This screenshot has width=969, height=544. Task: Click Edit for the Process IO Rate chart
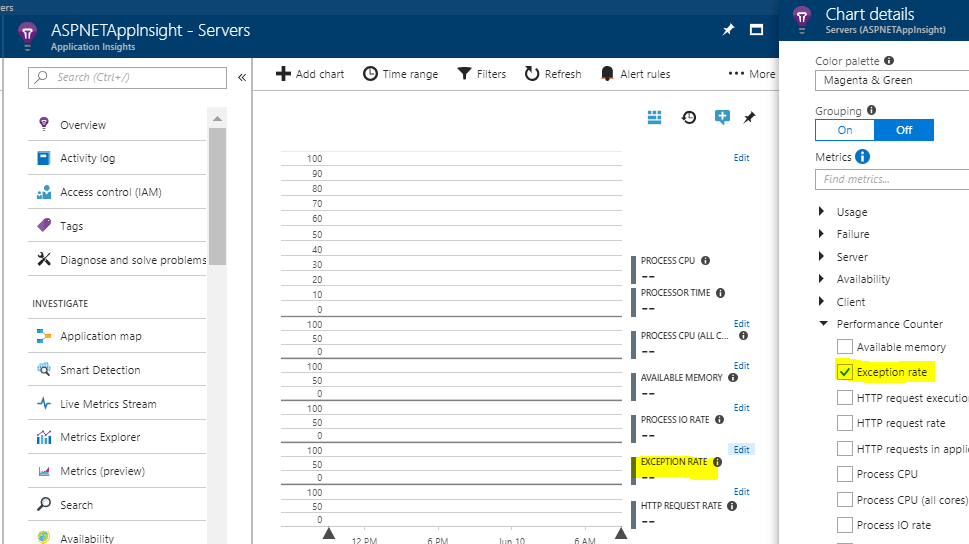pyautogui.click(x=742, y=407)
